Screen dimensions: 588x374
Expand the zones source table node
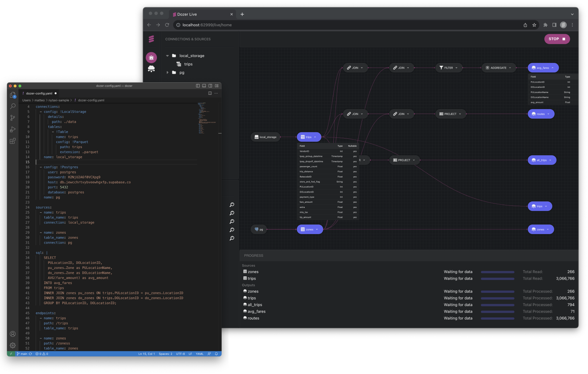pos(317,230)
